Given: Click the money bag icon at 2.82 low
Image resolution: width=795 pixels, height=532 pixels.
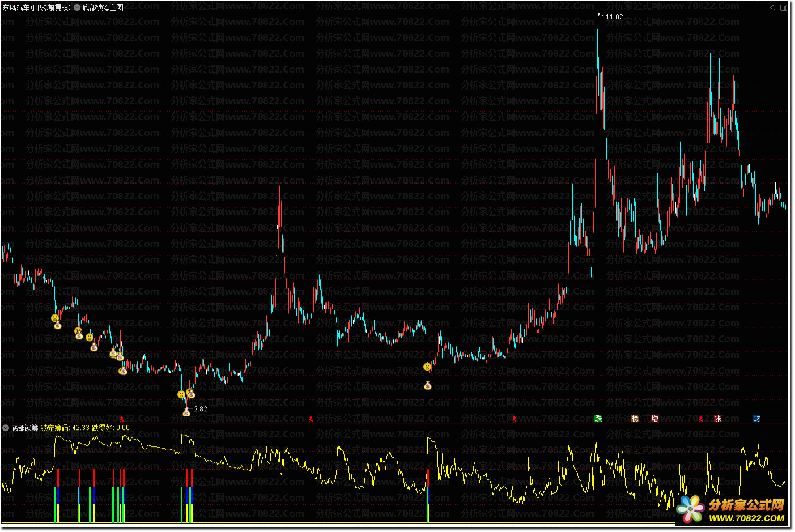Looking at the screenshot, I should 186,413.
